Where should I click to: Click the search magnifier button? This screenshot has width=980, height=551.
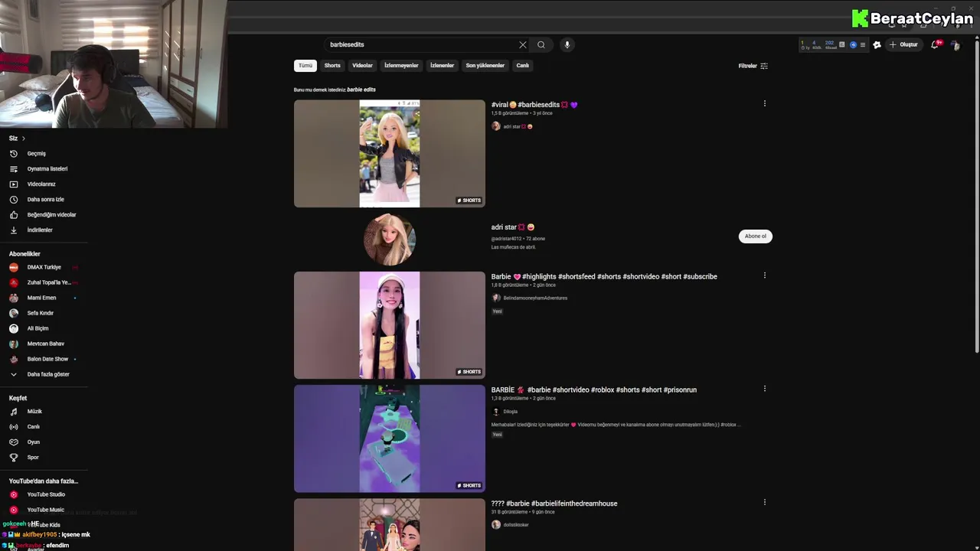click(541, 44)
